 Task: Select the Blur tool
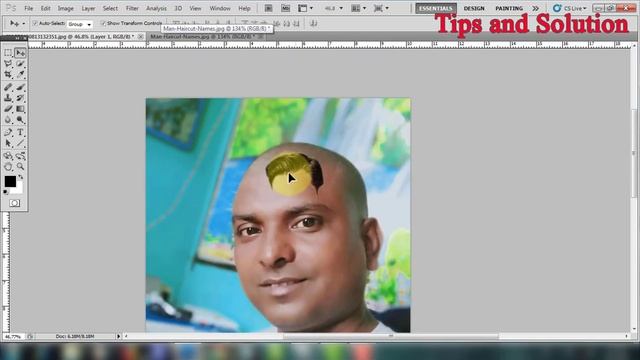coord(8,120)
